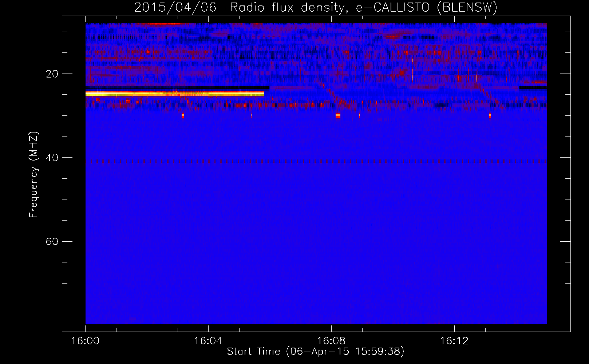Click the bright yellow emission band near 25 MHz

pyautogui.click(x=175, y=94)
